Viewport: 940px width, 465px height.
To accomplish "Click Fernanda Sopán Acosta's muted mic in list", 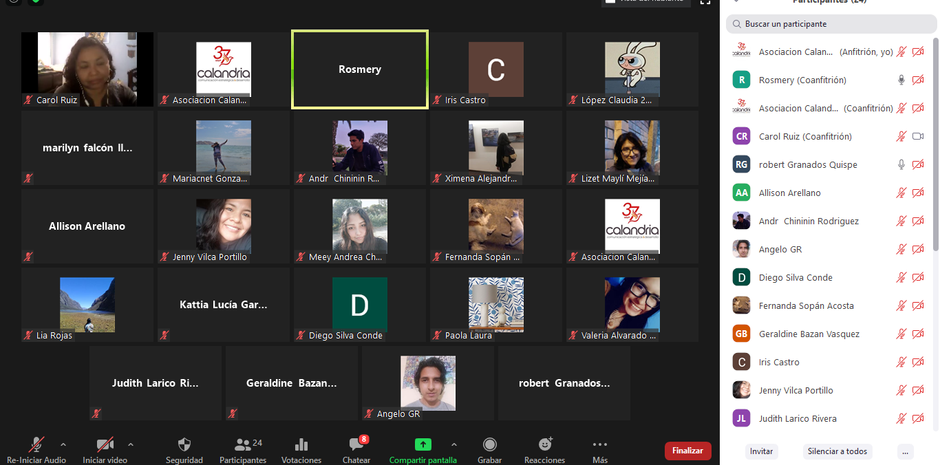I will tap(900, 306).
